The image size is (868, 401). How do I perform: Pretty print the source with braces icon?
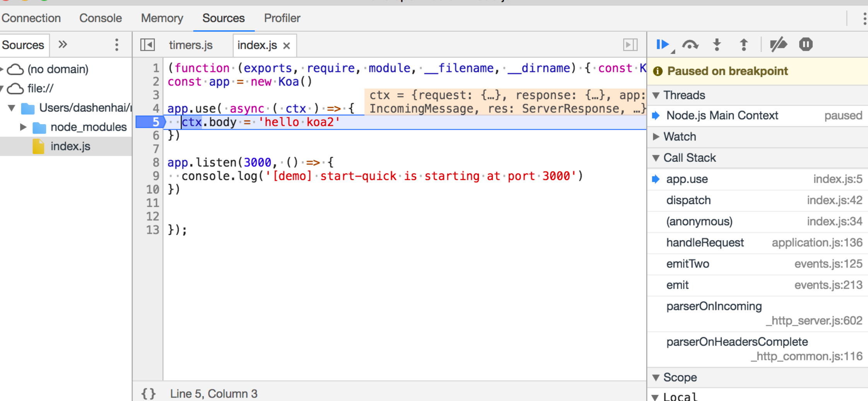coord(149,394)
